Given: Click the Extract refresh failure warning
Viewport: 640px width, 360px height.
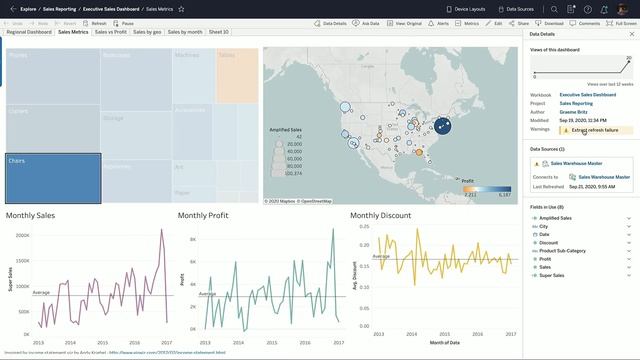Looking at the screenshot, I should (596, 130).
